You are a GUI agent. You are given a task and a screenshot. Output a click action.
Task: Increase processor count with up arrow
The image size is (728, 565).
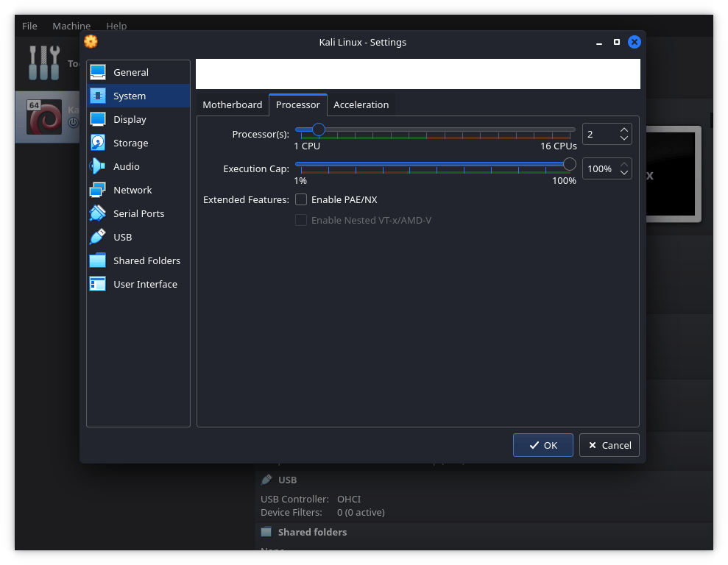[624, 130]
